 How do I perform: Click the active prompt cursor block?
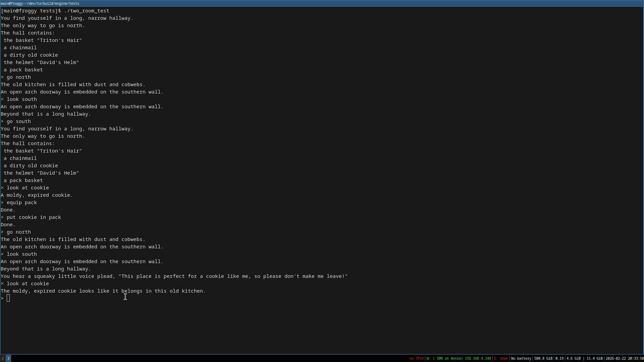pyautogui.click(x=8, y=298)
